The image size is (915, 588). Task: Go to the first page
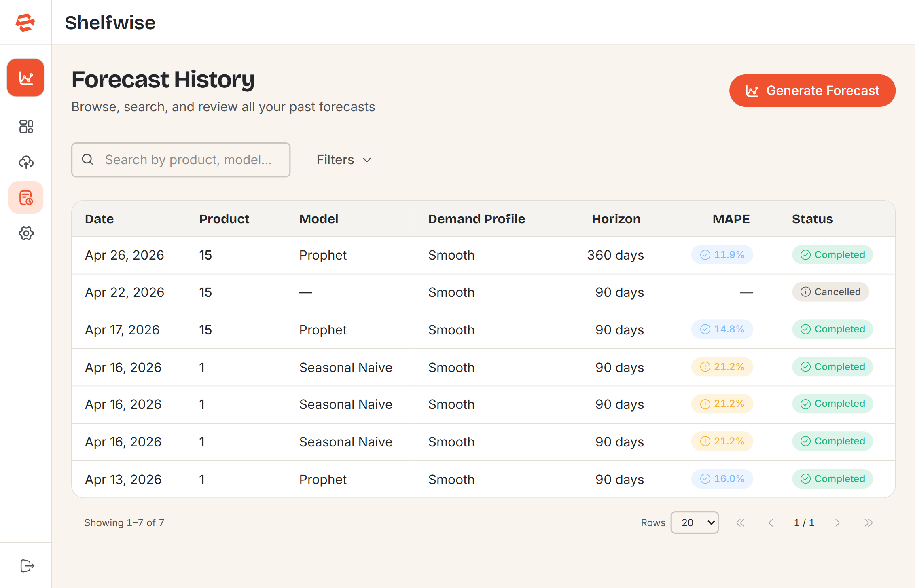point(740,523)
